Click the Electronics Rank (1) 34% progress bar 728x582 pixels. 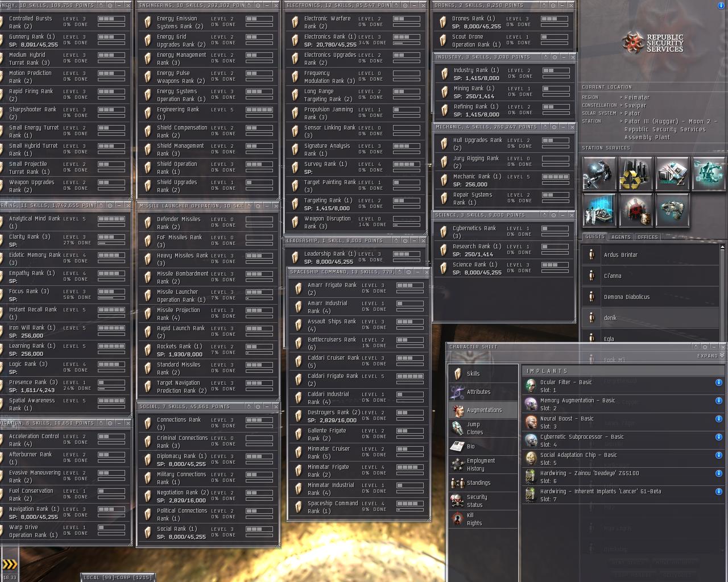point(407,43)
